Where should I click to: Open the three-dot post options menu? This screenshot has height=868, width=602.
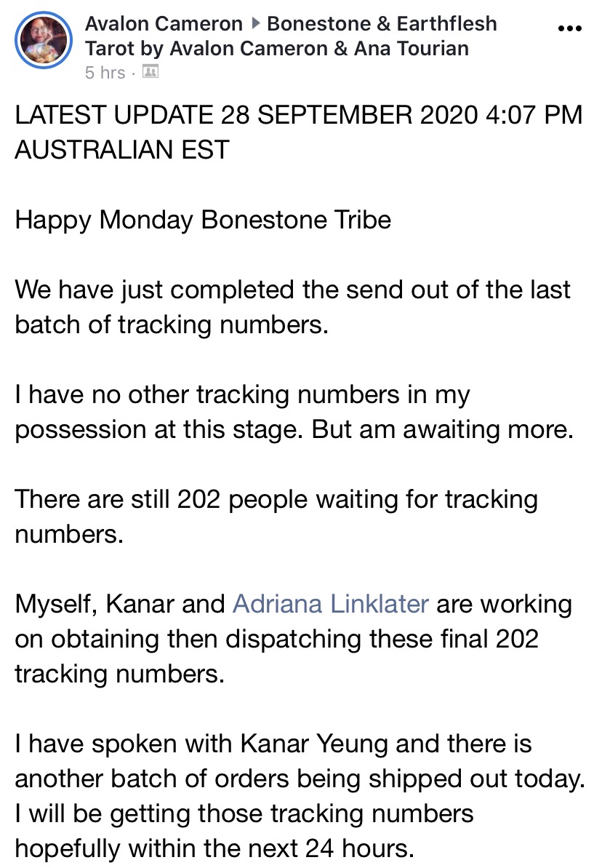pos(569,28)
